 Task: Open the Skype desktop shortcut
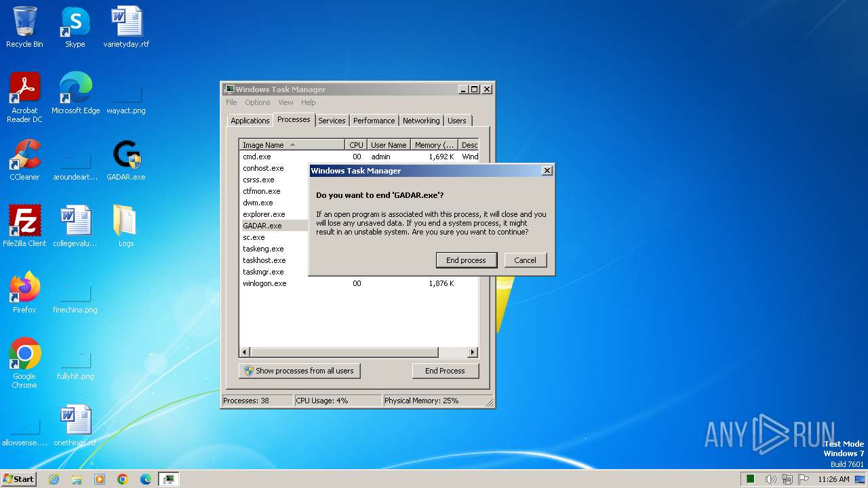click(x=75, y=27)
